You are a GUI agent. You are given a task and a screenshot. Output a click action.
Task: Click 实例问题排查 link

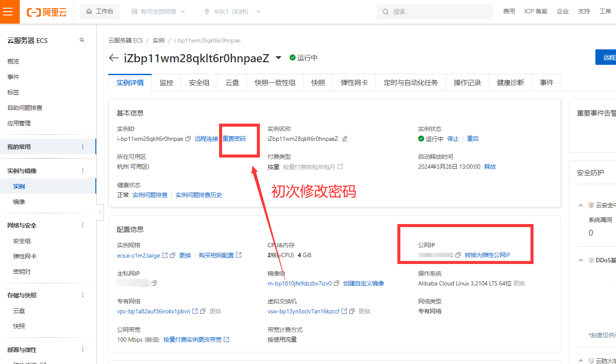pos(150,195)
